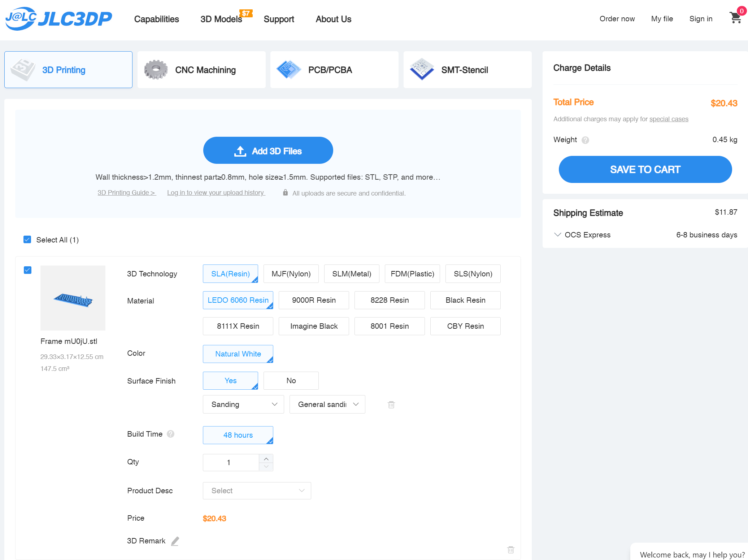Open the Sanding dropdown
Image resolution: width=748 pixels, height=560 pixels.
(243, 404)
